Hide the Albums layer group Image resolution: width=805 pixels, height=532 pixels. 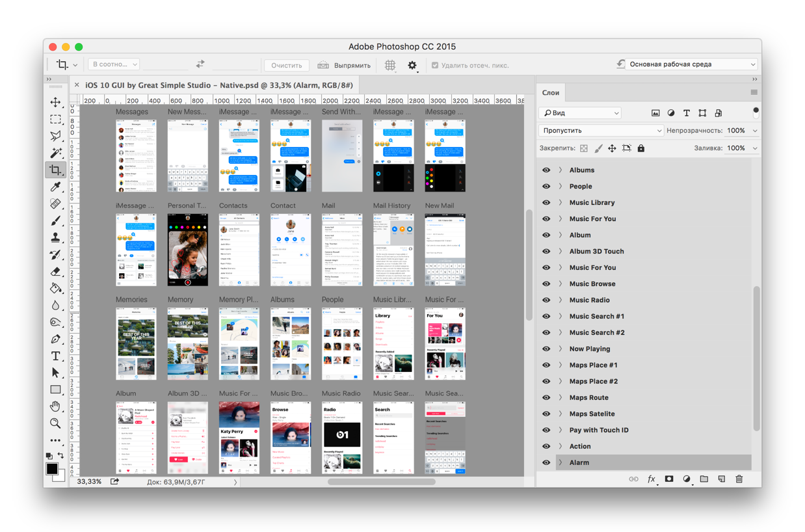pyautogui.click(x=546, y=170)
